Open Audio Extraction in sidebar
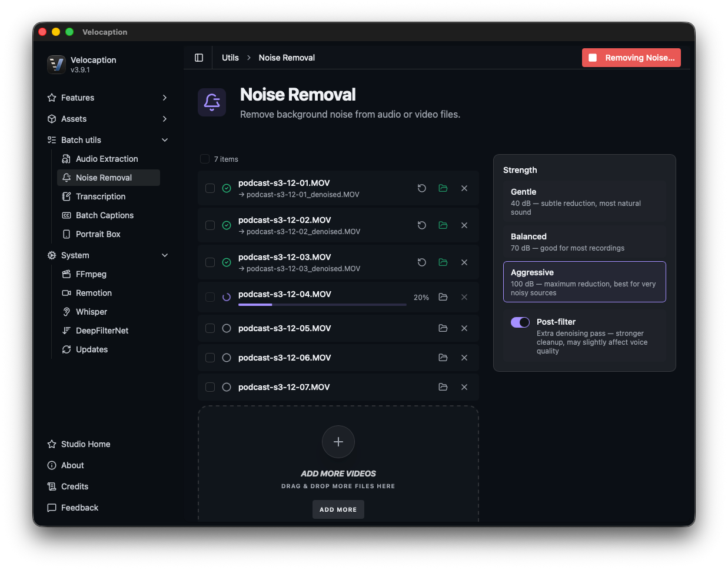 click(108, 159)
